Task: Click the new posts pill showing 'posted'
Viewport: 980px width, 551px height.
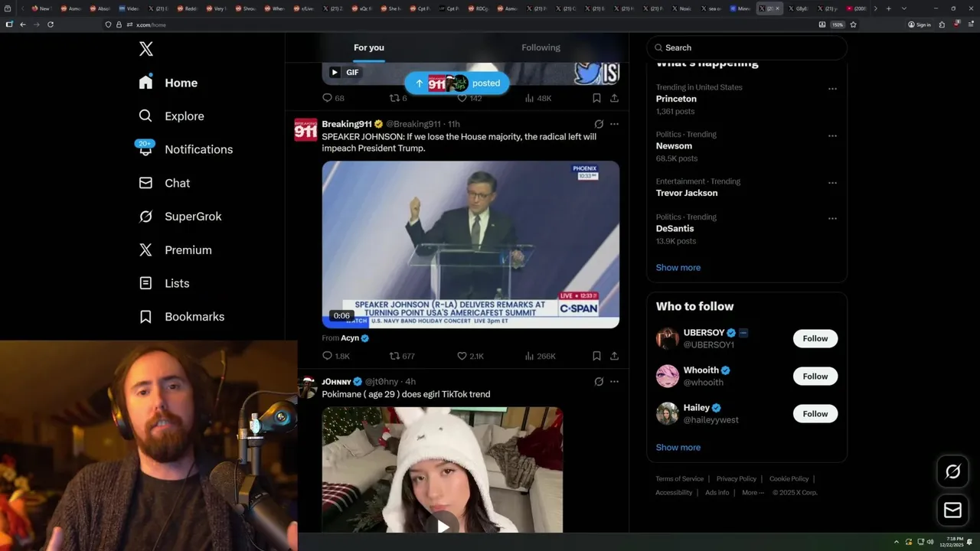Action: pyautogui.click(x=457, y=83)
